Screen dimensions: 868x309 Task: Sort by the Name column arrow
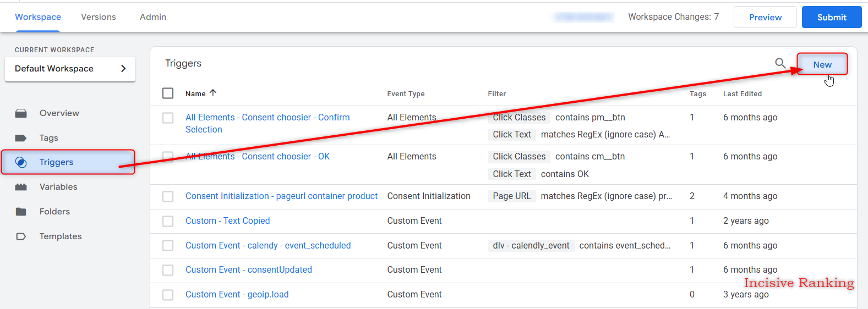[x=213, y=93]
